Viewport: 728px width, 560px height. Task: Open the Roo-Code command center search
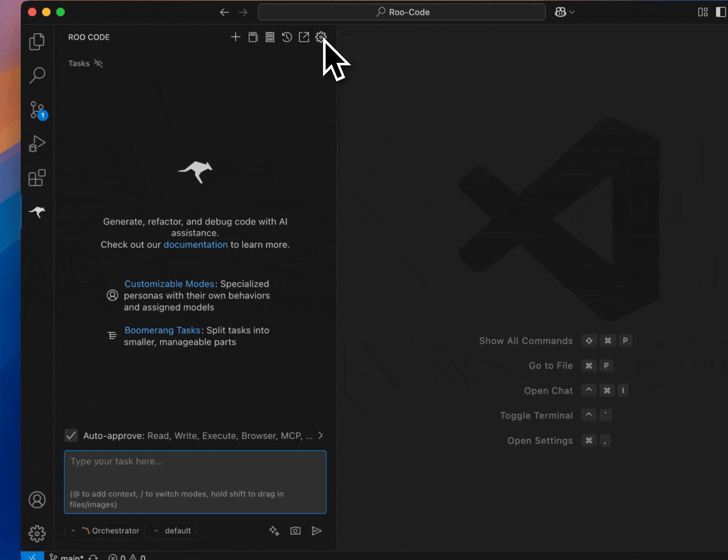(402, 12)
